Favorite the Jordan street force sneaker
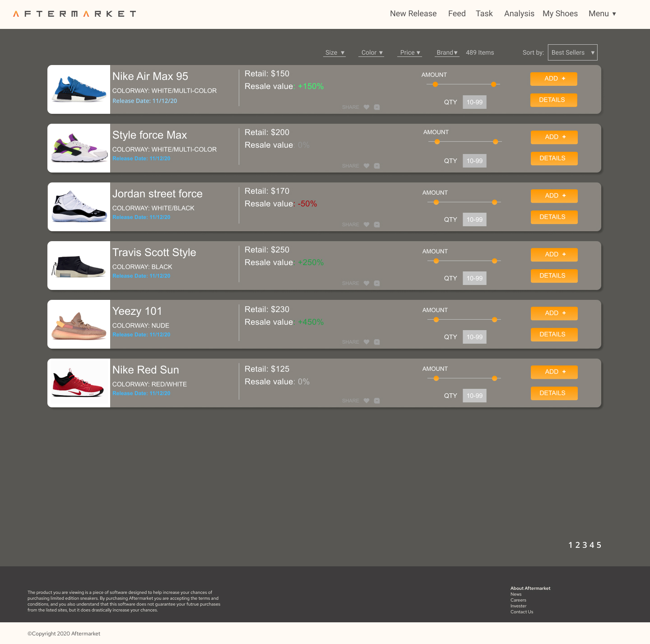 (x=366, y=224)
